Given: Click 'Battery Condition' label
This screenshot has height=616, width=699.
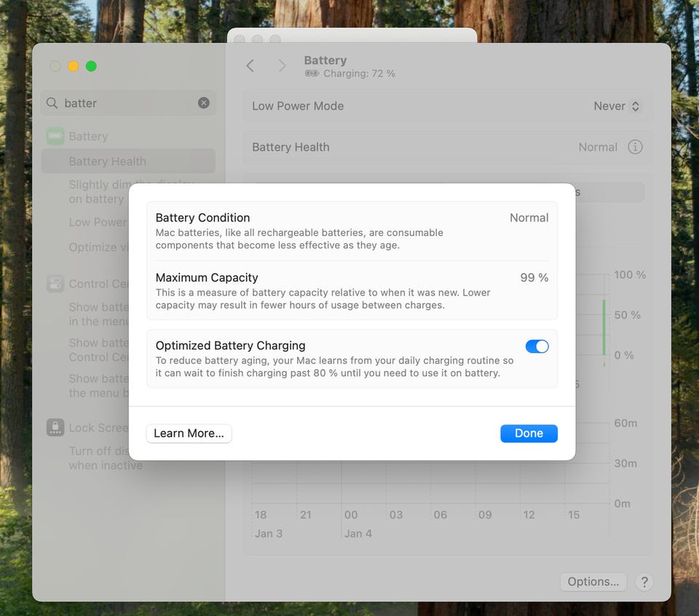Looking at the screenshot, I should 203,218.
